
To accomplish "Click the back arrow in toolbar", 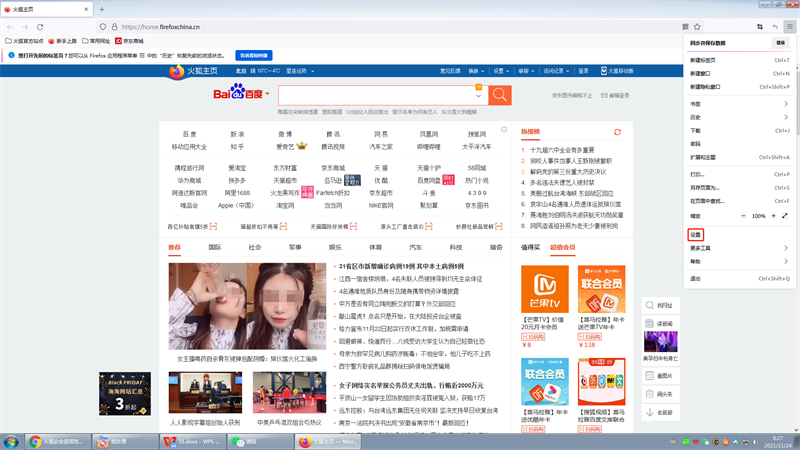I will (x=10, y=27).
